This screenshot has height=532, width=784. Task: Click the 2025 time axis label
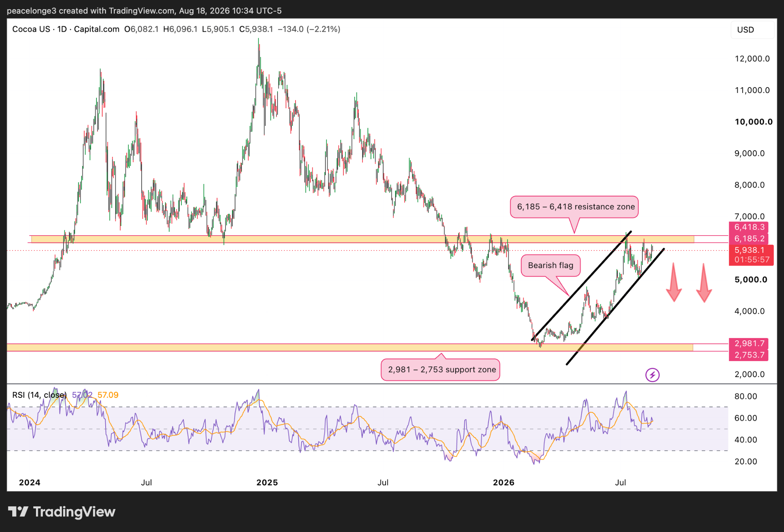click(x=267, y=482)
